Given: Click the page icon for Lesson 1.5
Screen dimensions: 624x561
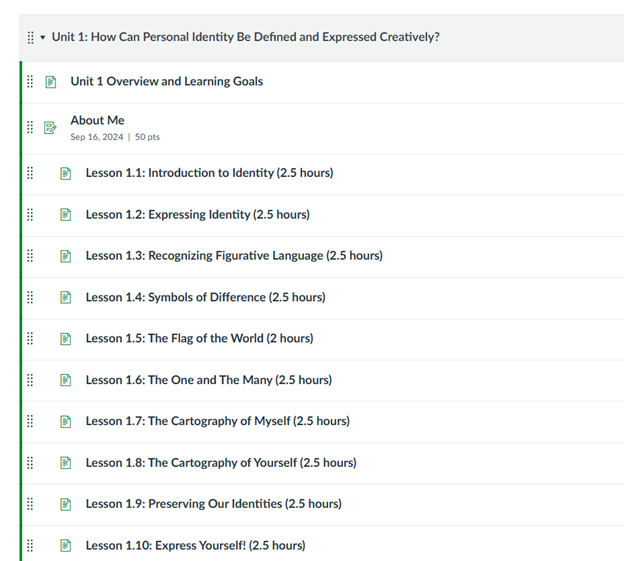Looking at the screenshot, I should 66,339.
